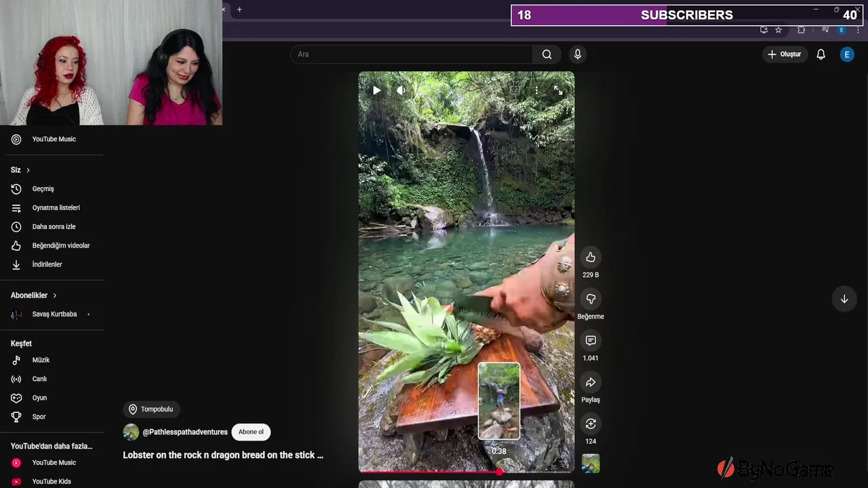The width and height of the screenshot is (868, 488).
Task: Open a new browser tab with plus
Action: pos(239,9)
